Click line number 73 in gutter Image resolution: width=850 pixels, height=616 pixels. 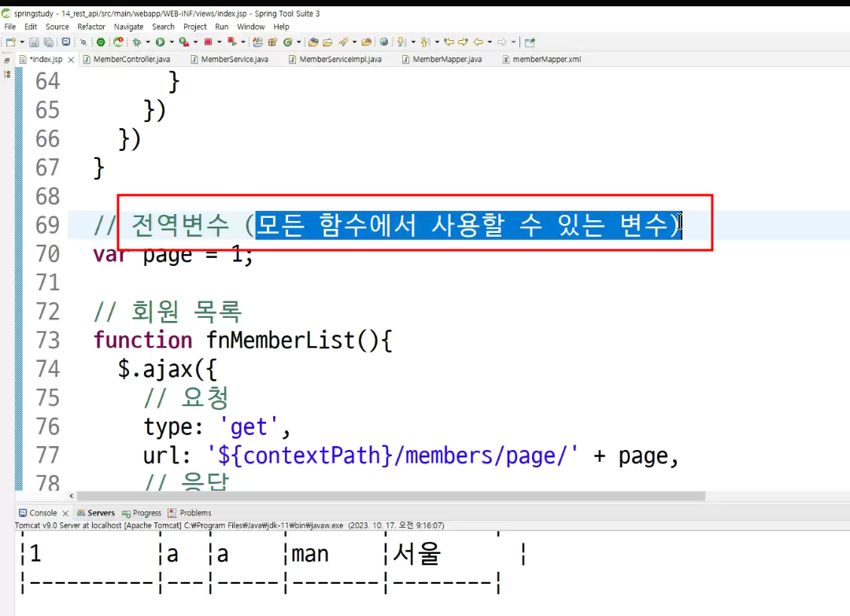pyautogui.click(x=48, y=340)
